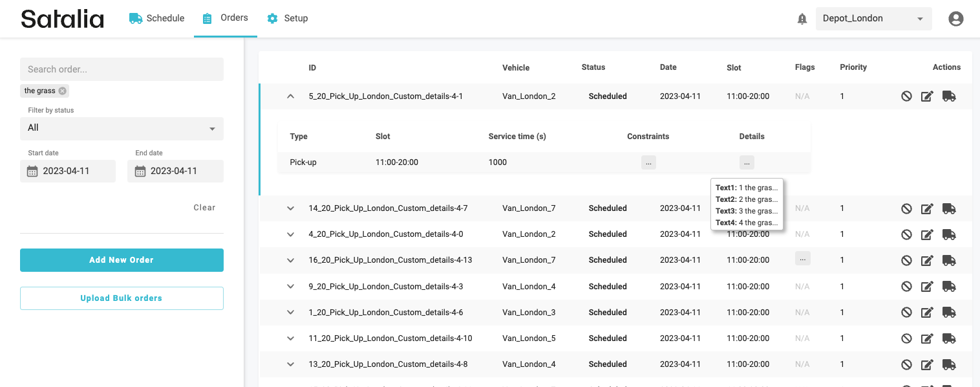Click edit icon for order 9_20_Pick_Up_London_Custom_details-4-3
This screenshot has width=980, height=387.
coord(927,287)
